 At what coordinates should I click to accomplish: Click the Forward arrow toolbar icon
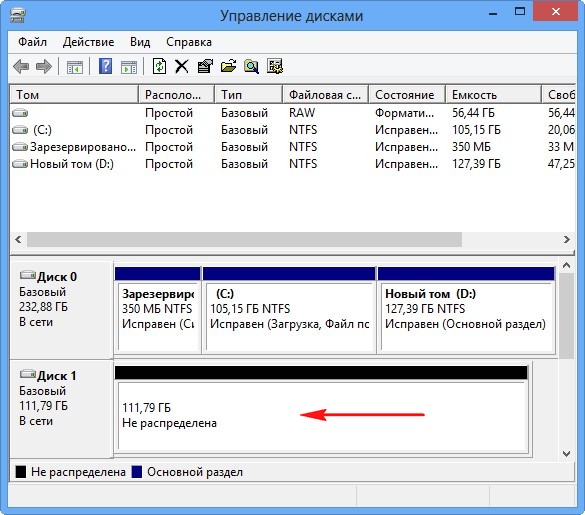(44, 67)
